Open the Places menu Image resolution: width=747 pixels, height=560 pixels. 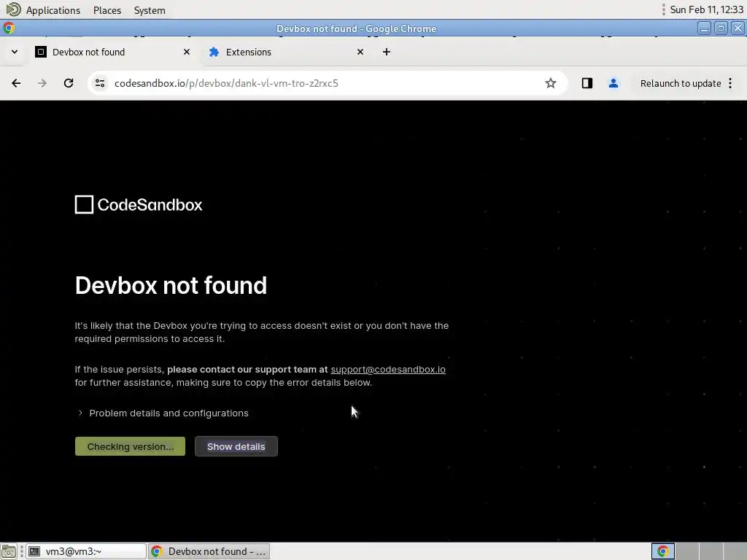click(107, 10)
